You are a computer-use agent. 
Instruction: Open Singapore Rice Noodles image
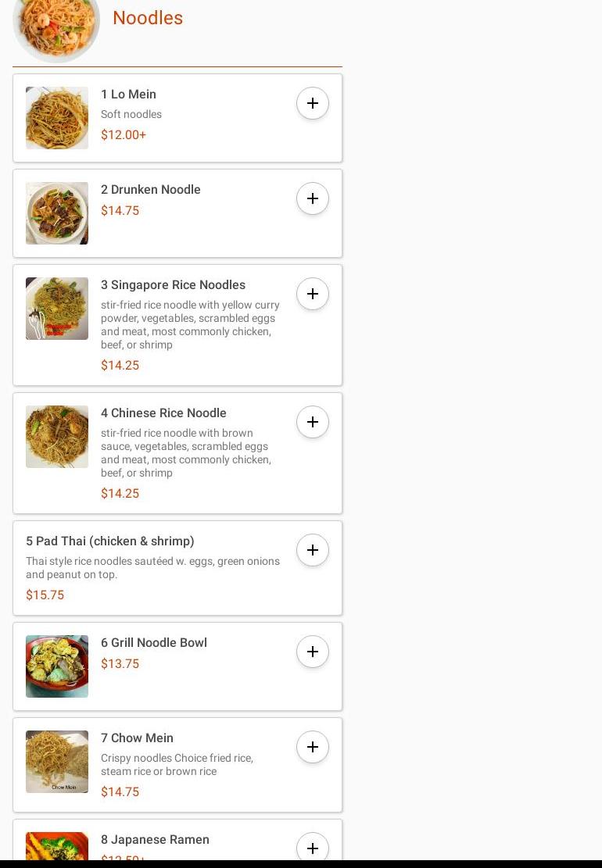57,309
